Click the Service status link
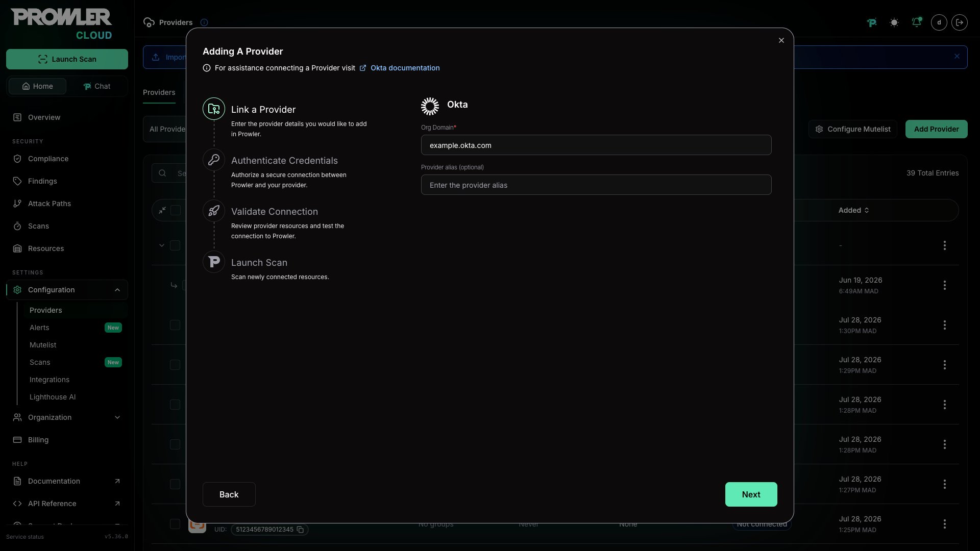This screenshot has height=551, width=980. tap(25, 537)
